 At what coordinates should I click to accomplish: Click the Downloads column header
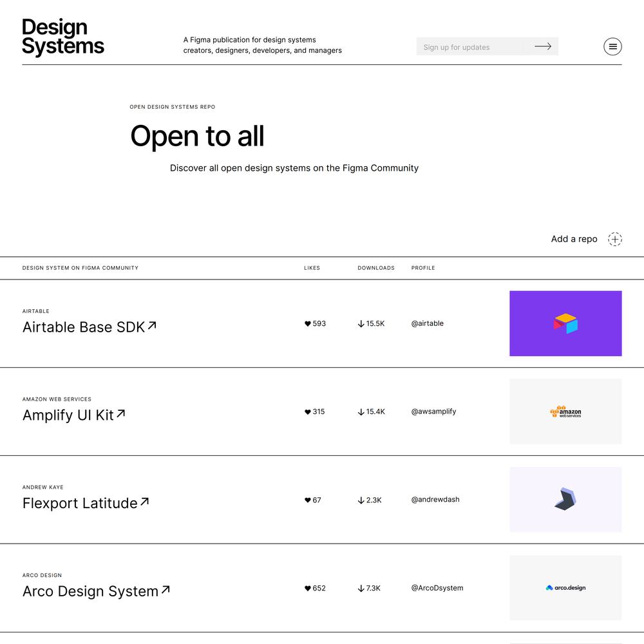(x=376, y=268)
